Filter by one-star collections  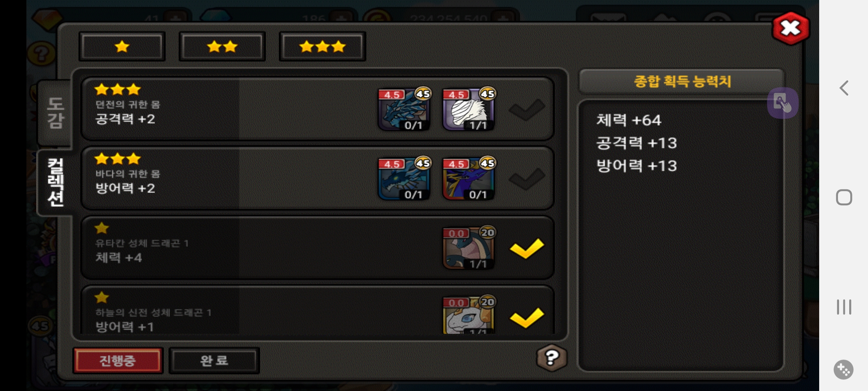point(122,46)
